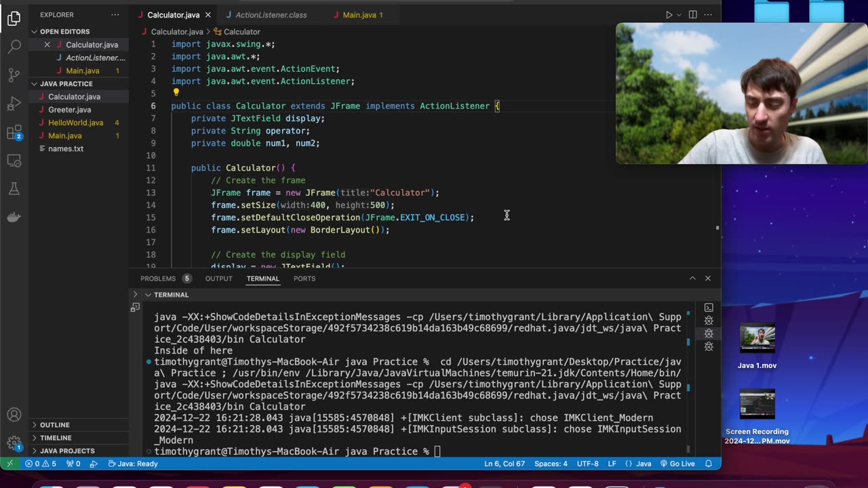Open editor More Actions ellipsis
This screenshot has height=488, width=868.
(x=709, y=15)
